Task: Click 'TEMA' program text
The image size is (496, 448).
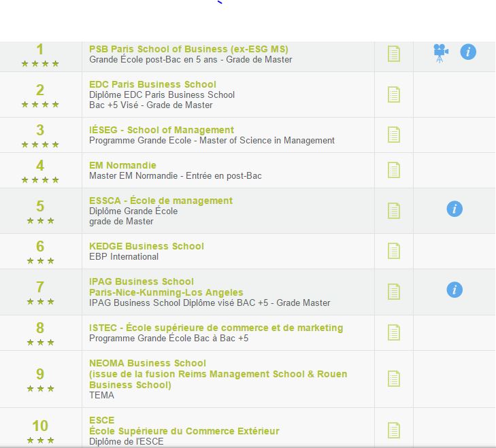Action: coord(101,395)
